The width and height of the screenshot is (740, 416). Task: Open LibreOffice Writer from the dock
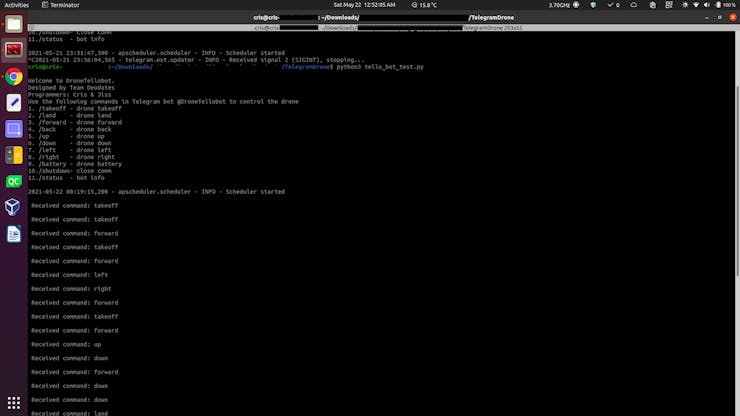[14, 234]
